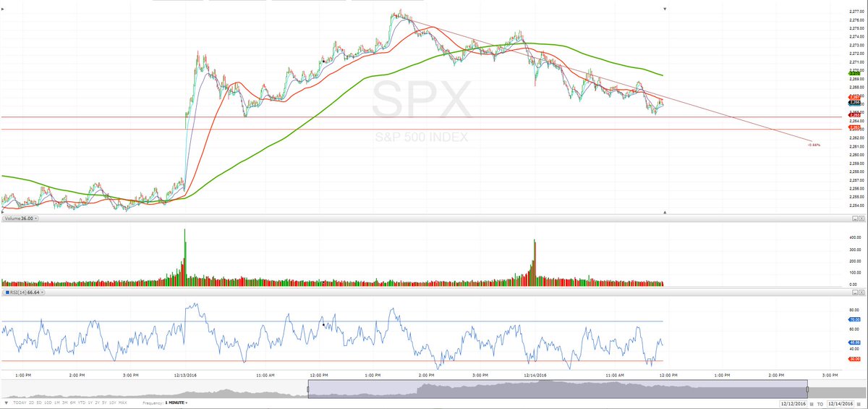Select the 2Y time range
Screen dimensions: 868x409
pyautogui.click(x=98, y=402)
